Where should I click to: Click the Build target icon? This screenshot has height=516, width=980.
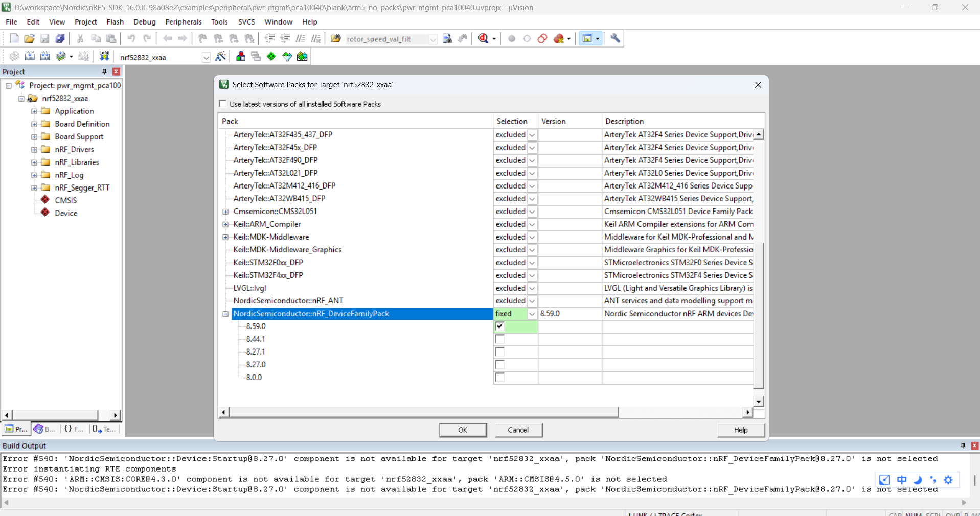click(30, 57)
